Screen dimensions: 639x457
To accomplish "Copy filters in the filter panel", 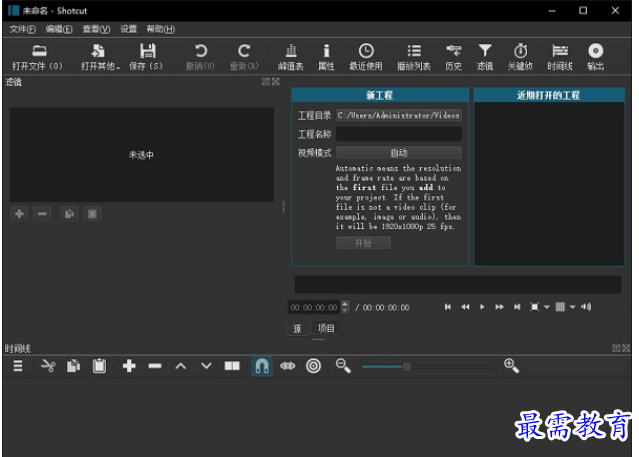I will tap(69, 214).
